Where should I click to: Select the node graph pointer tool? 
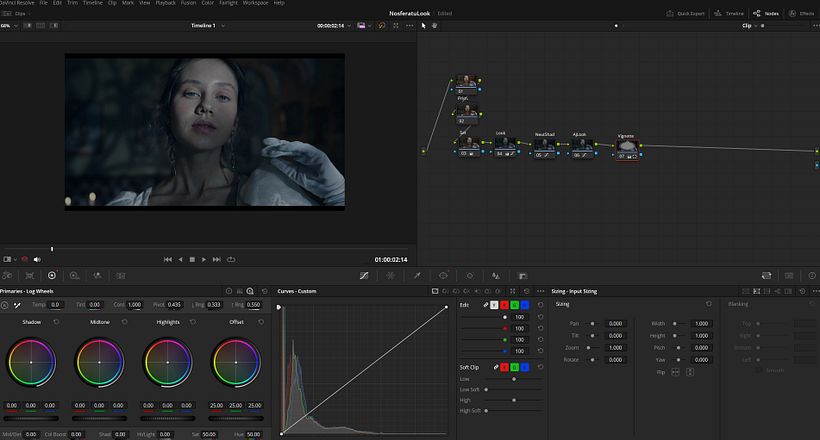423,25
